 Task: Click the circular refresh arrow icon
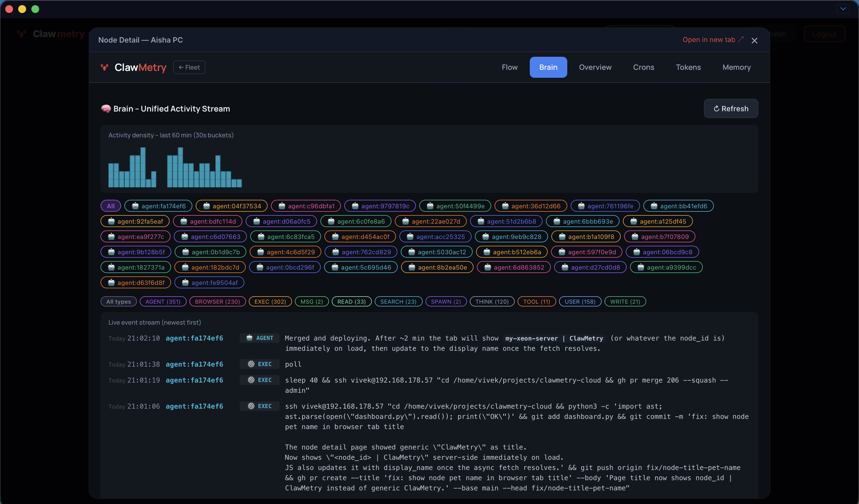pyautogui.click(x=716, y=108)
